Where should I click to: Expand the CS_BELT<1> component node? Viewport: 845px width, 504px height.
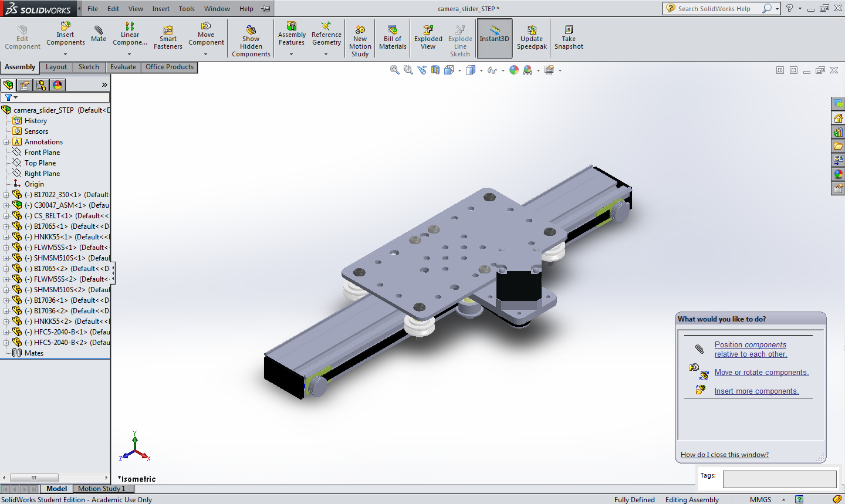click(x=6, y=216)
